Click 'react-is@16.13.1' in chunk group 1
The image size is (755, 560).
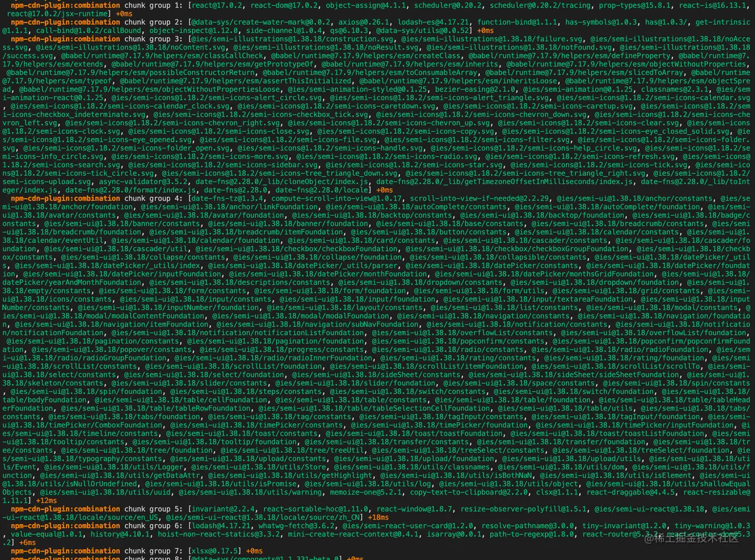pyautogui.click(x=712, y=5)
